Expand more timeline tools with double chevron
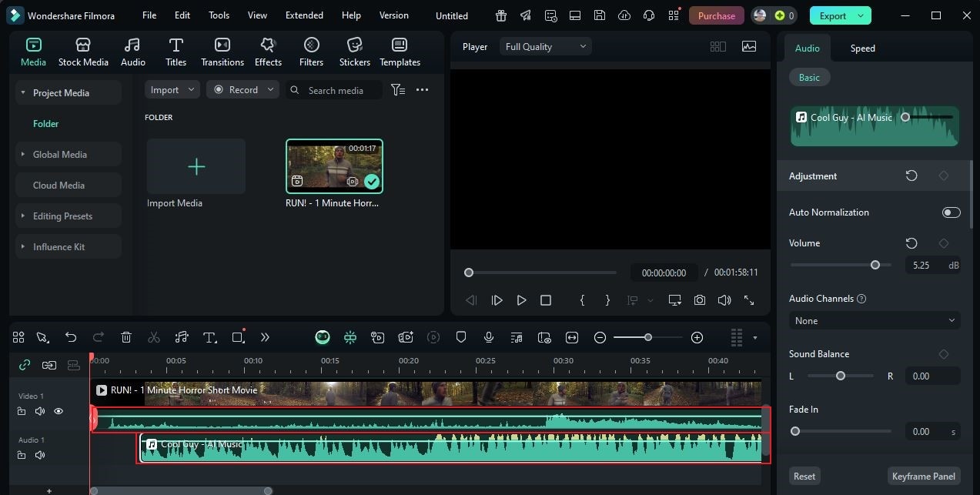This screenshot has height=495, width=980. tap(265, 337)
